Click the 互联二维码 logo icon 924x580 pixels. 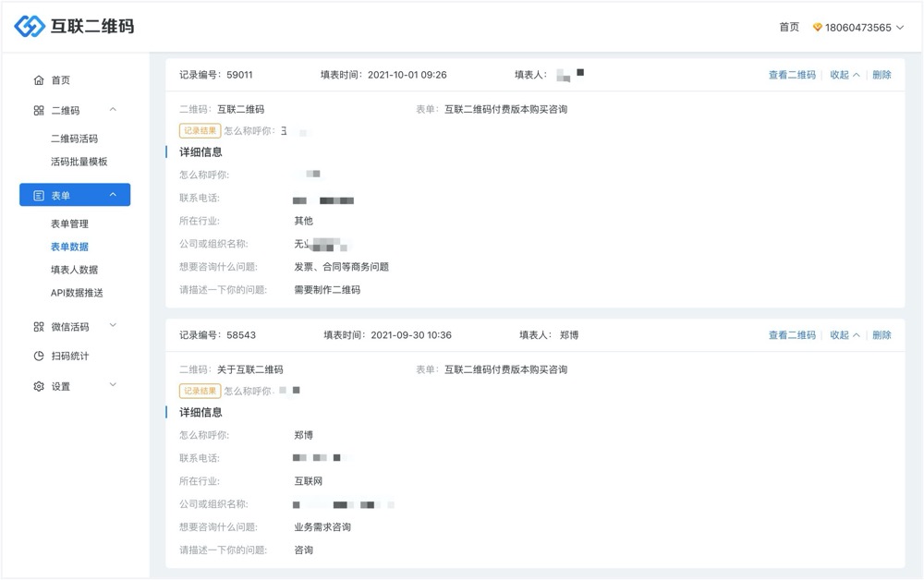click(30, 27)
